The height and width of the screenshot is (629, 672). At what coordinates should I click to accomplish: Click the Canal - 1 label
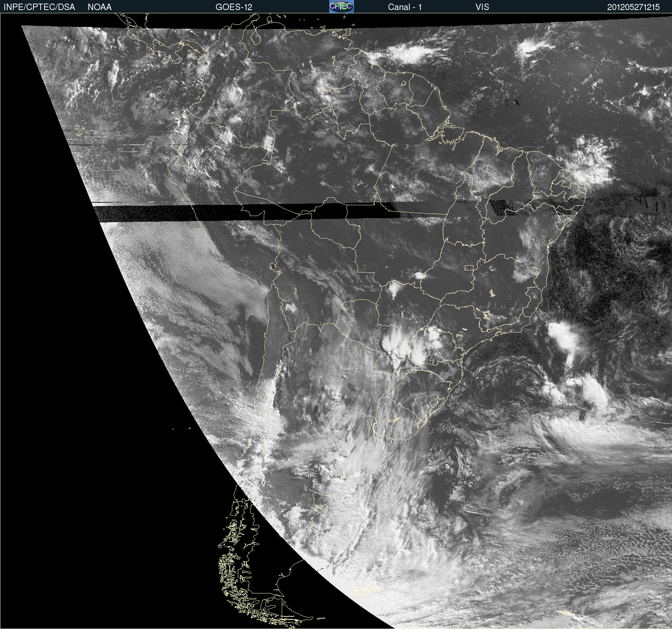tap(405, 7)
